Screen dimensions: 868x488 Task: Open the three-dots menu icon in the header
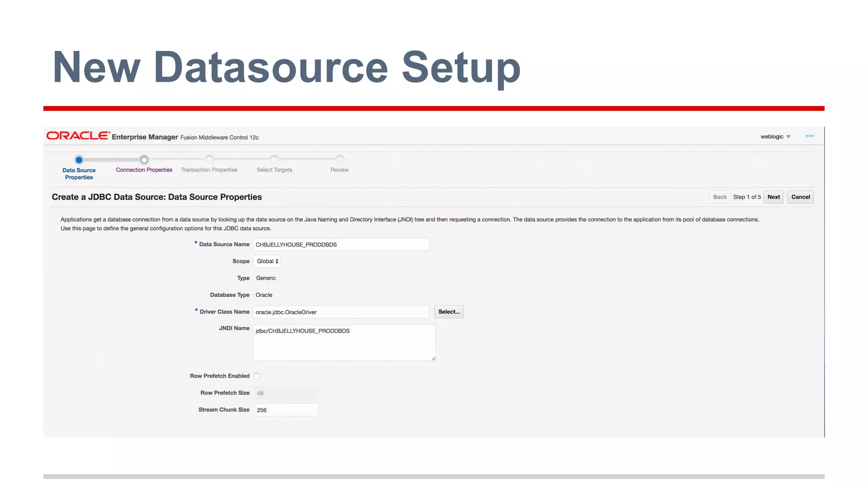pyautogui.click(x=810, y=136)
